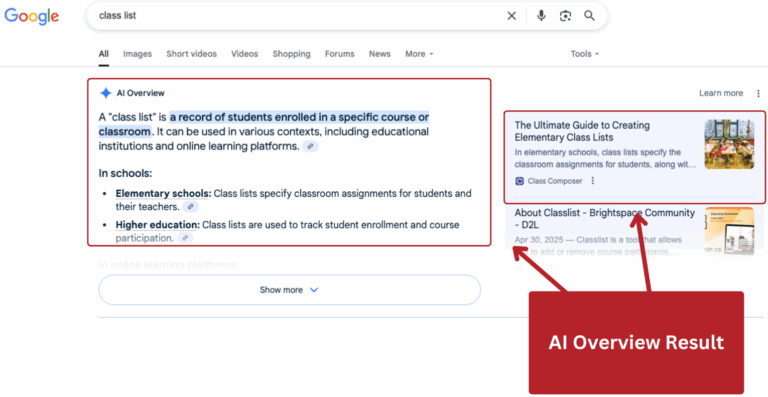Screen dimensions: 768x397
Task: Open Google Lens image search icon
Action: click(x=565, y=16)
